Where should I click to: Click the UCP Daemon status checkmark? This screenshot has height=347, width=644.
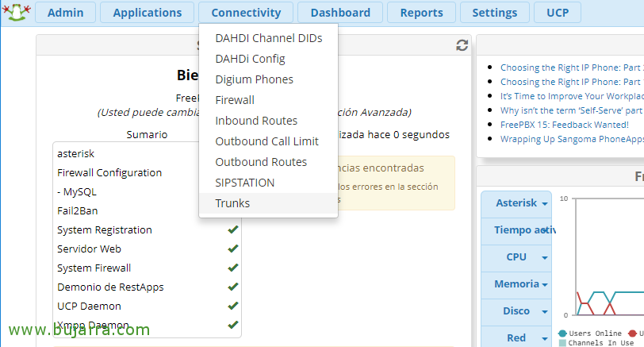(233, 306)
